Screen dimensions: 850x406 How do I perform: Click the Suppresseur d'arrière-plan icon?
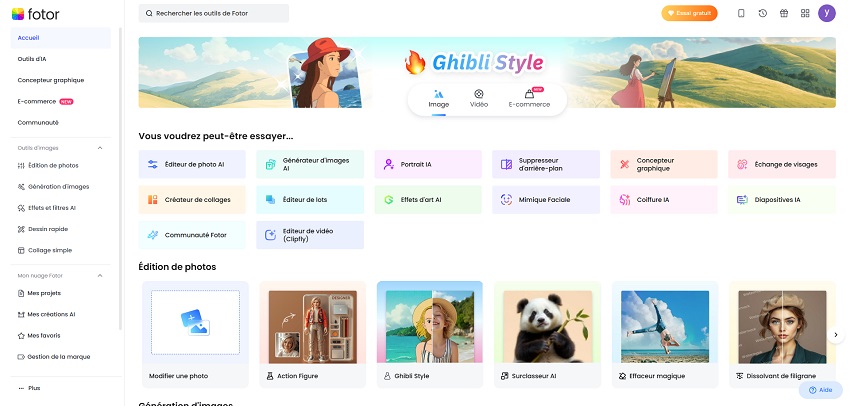[506, 164]
